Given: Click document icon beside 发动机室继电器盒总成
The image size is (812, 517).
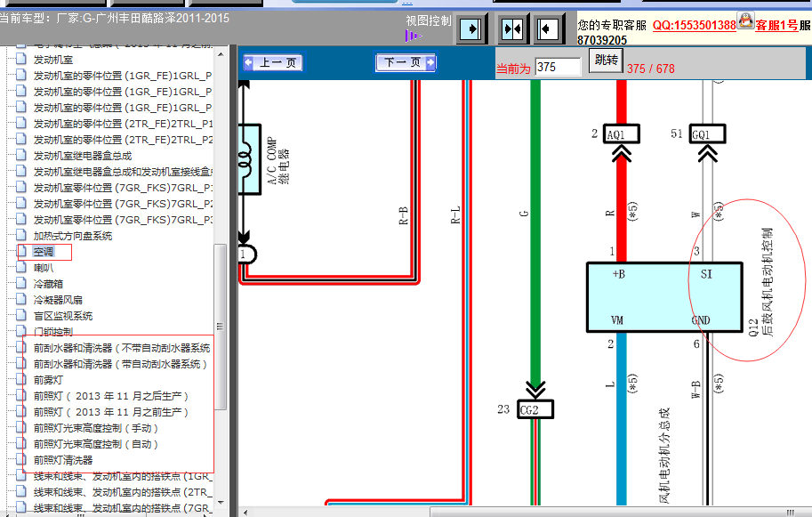Looking at the screenshot, I should click(21, 156).
